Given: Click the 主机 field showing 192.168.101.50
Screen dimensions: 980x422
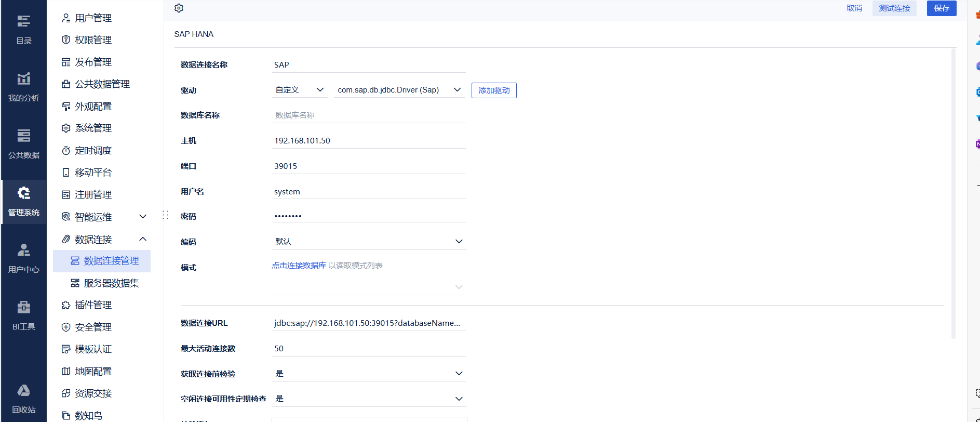Looking at the screenshot, I should (x=369, y=141).
